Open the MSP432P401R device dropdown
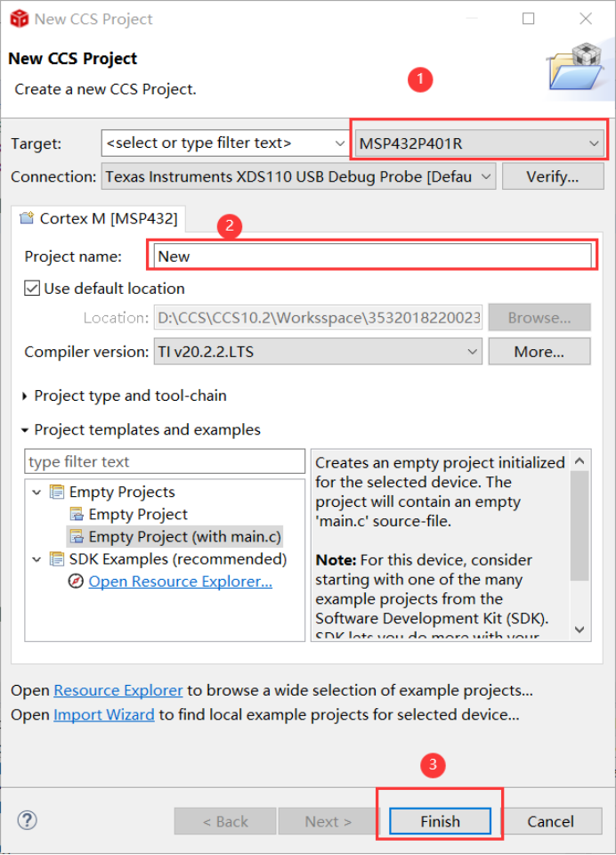Viewport: 616px width, 855px height. coord(480,143)
